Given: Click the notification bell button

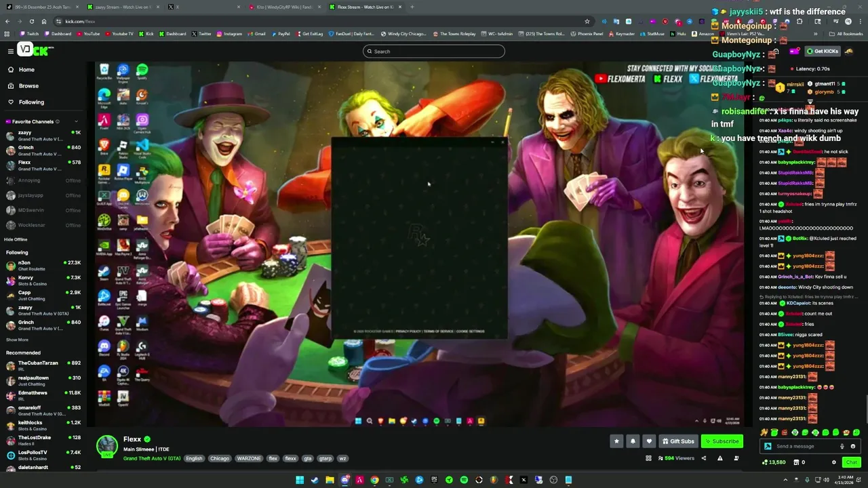Looking at the screenshot, I should click(x=633, y=441).
